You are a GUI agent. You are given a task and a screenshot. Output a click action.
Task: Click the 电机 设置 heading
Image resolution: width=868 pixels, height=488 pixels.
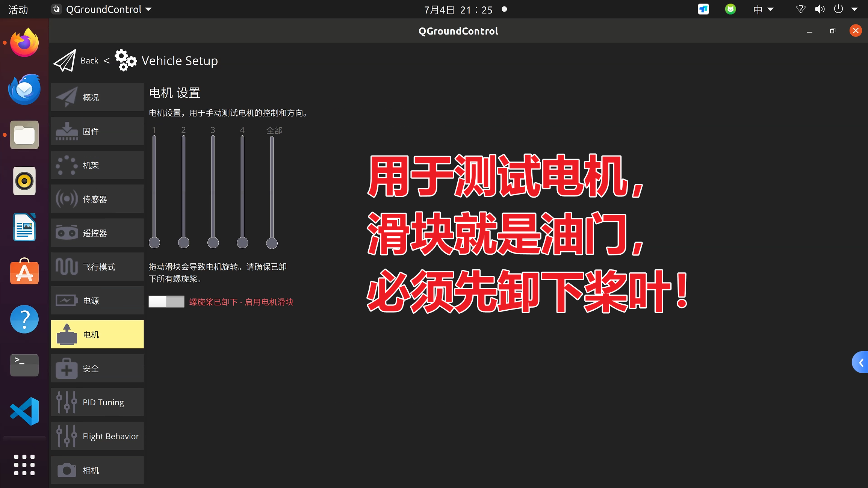coord(175,92)
